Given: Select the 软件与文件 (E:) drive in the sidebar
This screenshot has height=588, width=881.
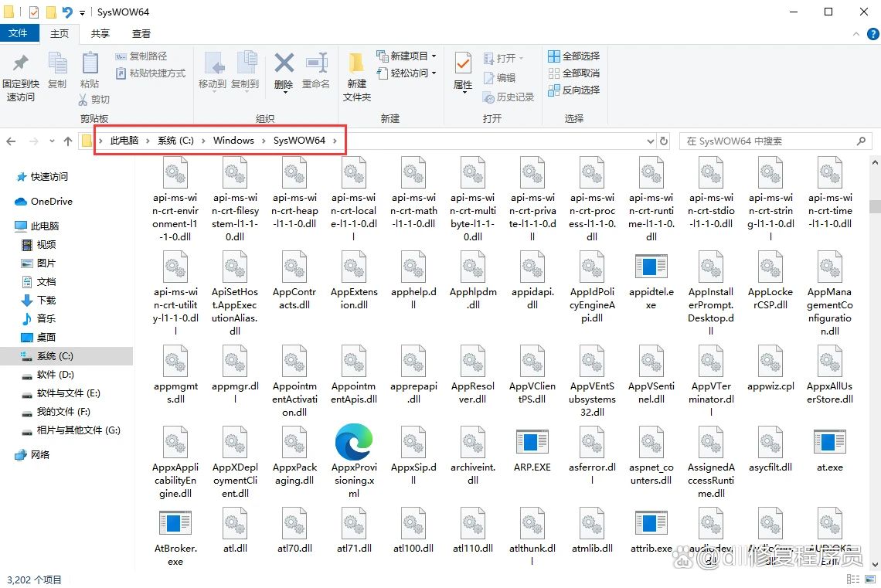Looking at the screenshot, I should (x=61, y=393).
